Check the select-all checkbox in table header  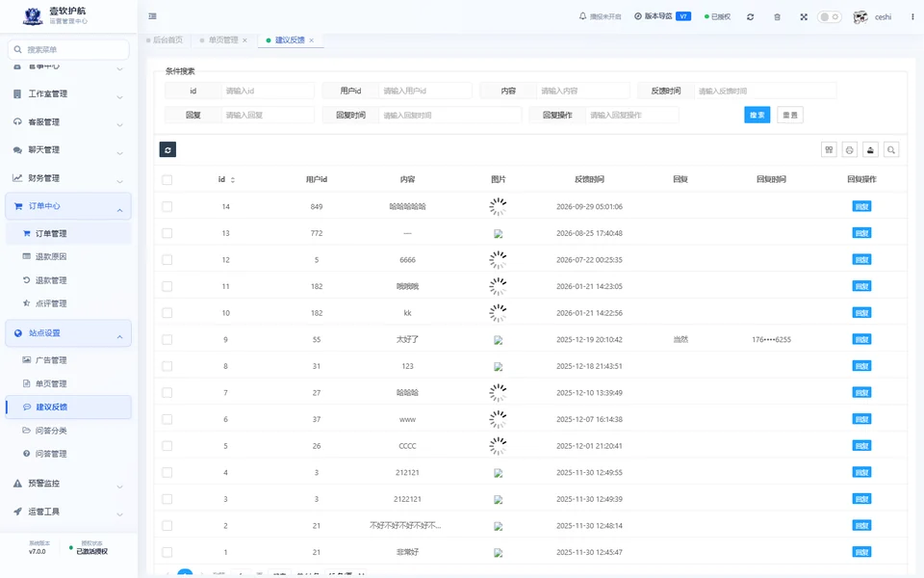click(167, 180)
